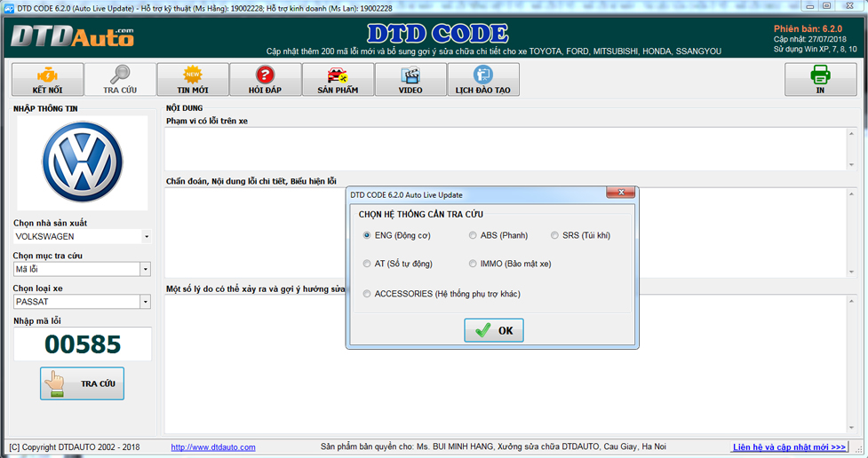Viewport: 868px width, 458px height.
Task: Click the IN printer button
Action: (x=820, y=80)
